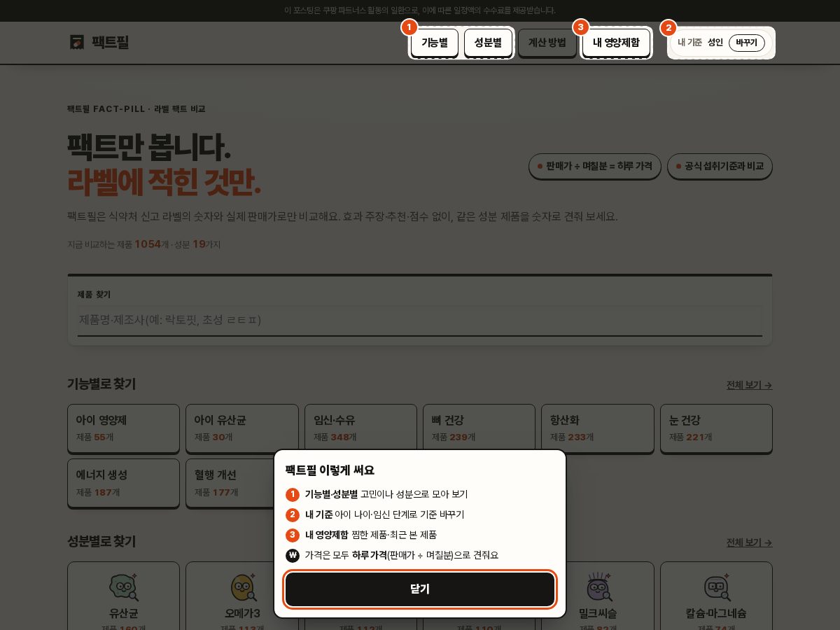
Task: Open the 성분별 nav menu
Action: point(488,43)
